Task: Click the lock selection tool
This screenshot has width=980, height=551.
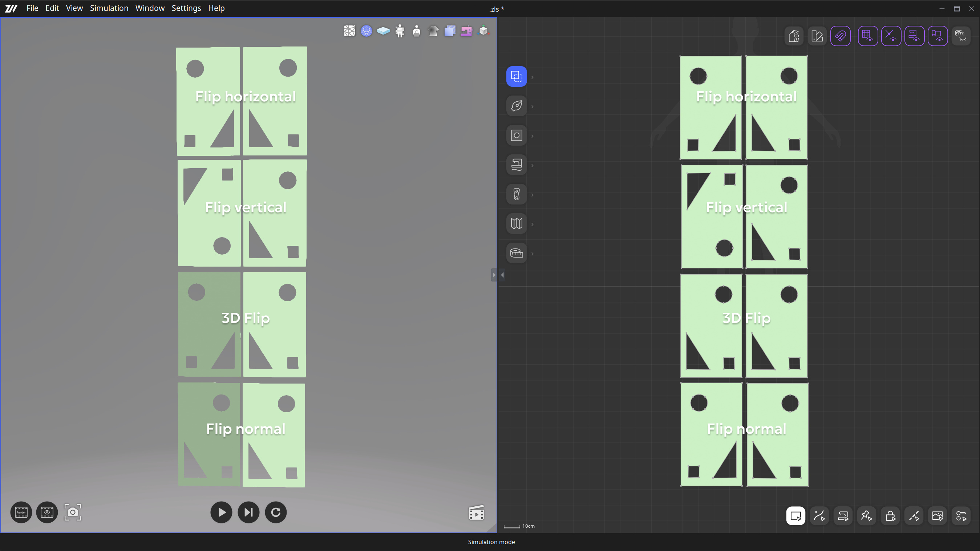Action: 890,516
